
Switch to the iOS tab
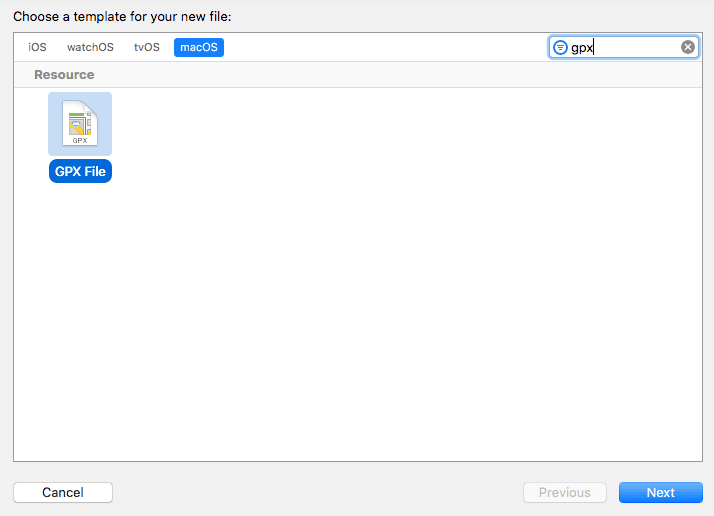(x=37, y=47)
